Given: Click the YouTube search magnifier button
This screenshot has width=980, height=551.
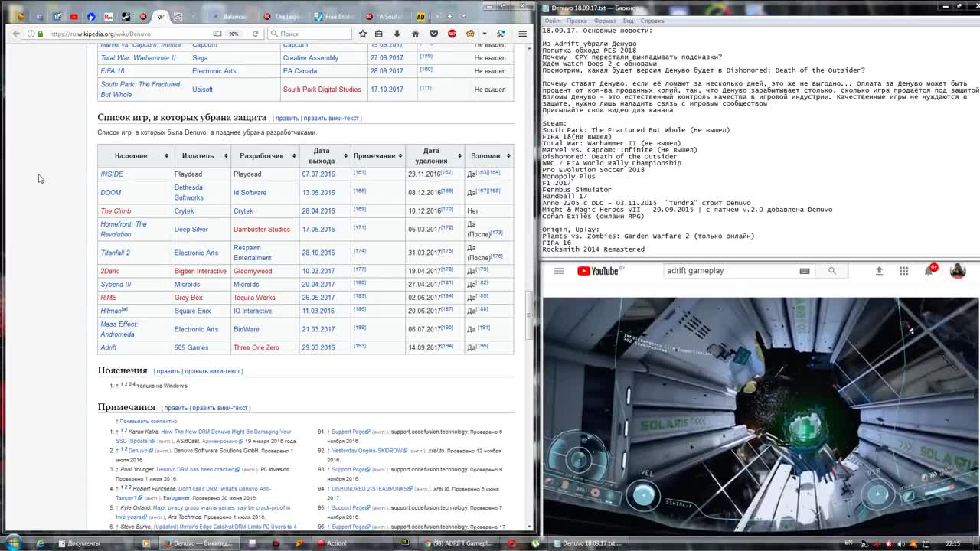Looking at the screenshot, I should pyautogui.click(x=832, y=271).
